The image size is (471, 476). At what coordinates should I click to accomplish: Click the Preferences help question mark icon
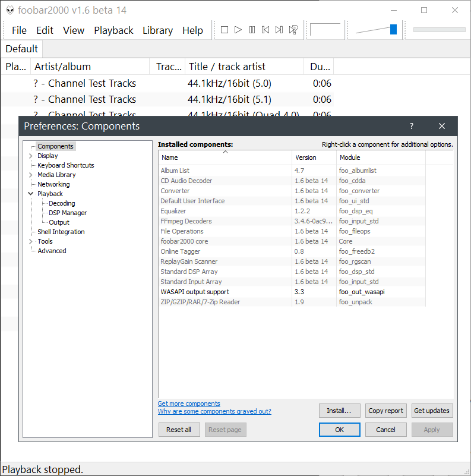(x=412, y=126)
